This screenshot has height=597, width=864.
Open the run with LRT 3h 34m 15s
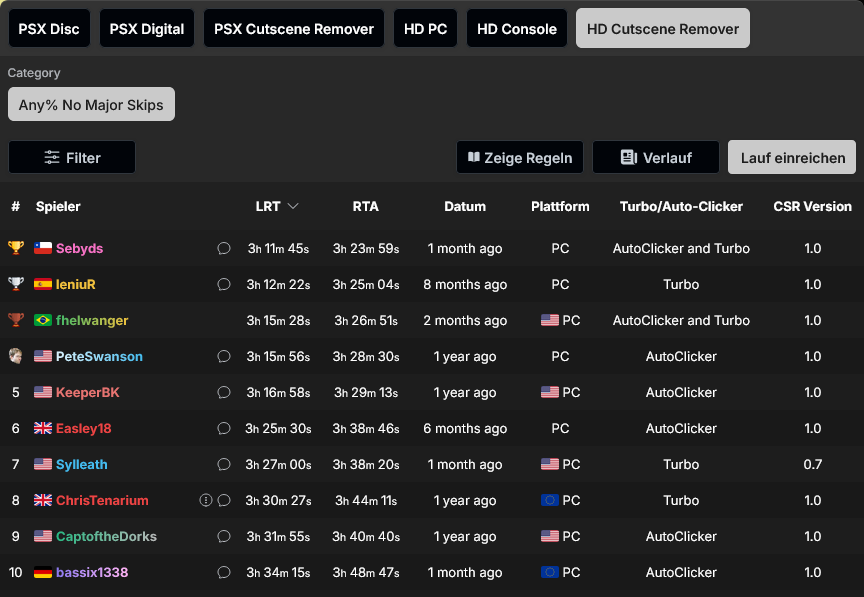point(278,572)
